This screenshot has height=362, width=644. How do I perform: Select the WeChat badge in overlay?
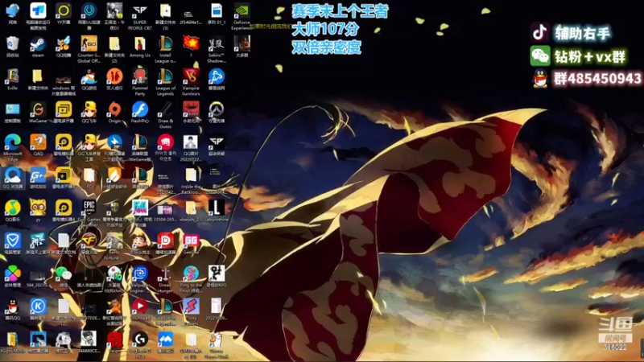click(539, 56)
